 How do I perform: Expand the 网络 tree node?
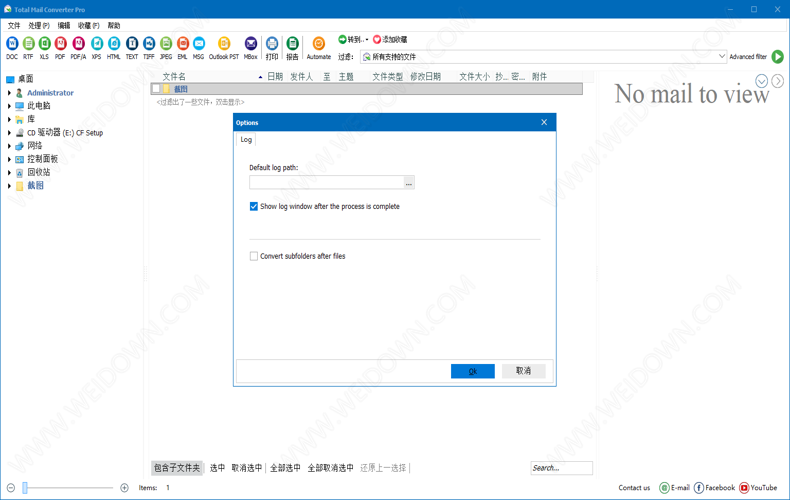(9, 146)
